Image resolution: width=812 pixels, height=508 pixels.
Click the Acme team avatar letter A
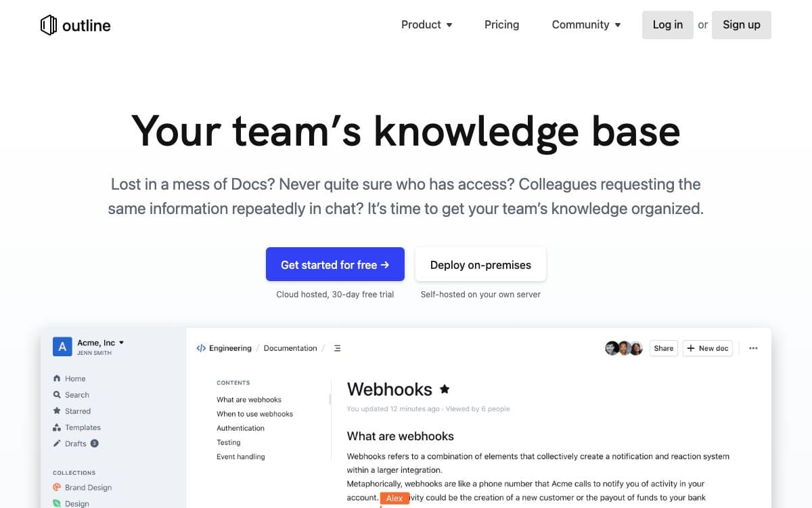pos(62,347)
